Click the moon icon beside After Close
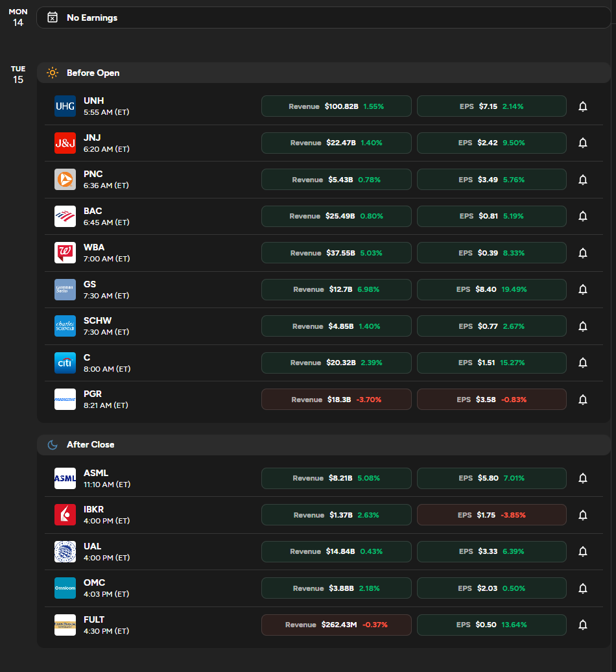The width and height of the screenshot is (616, 672). [x=53, y=445]
